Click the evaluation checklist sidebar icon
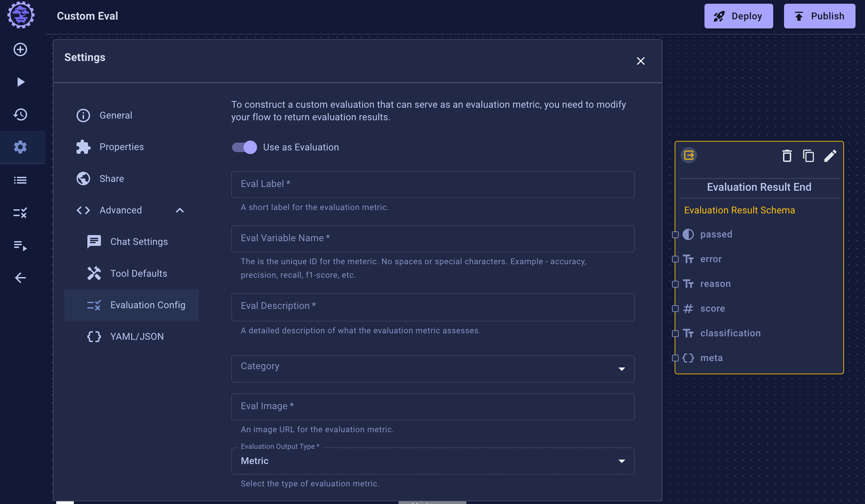The image size is (865, 504). (20, 212)
